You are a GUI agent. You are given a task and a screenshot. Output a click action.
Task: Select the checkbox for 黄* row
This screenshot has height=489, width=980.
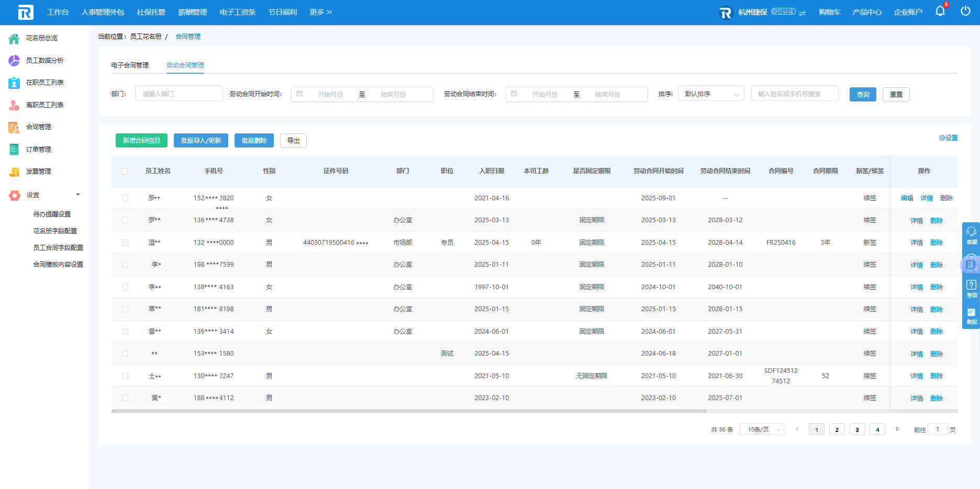coord(125,398)
